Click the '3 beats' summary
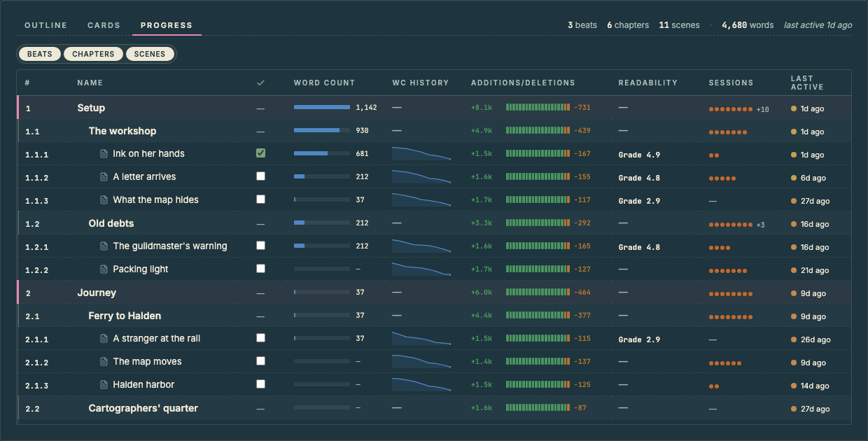This screenshot has width=868, height=441. [x=582, y=25]
